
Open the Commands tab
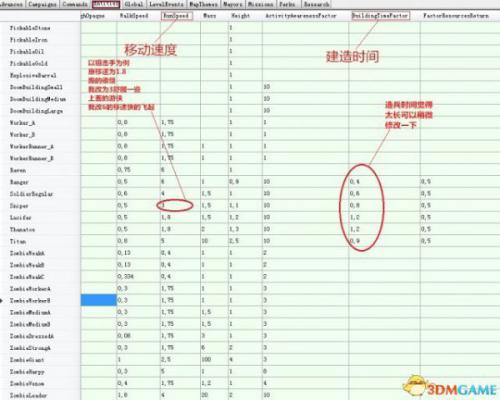pyautogui.click(x=75, y=4)
